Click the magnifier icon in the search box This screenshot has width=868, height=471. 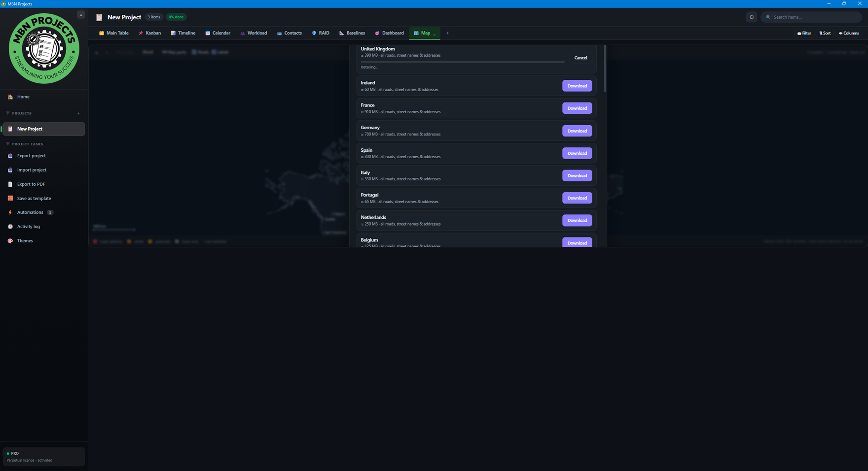point(768,17)
